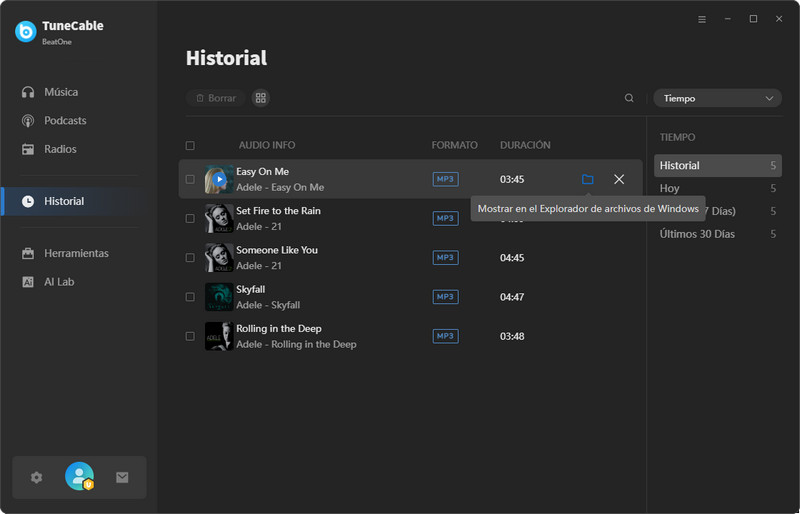Tick the Skyfall track checkbox
800x514 pixels.
[x=190, y=297]
